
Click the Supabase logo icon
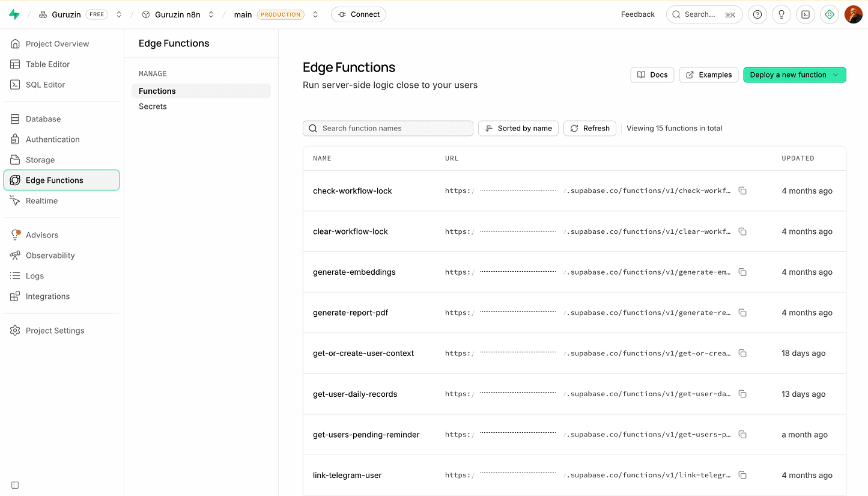click(14, 14)
